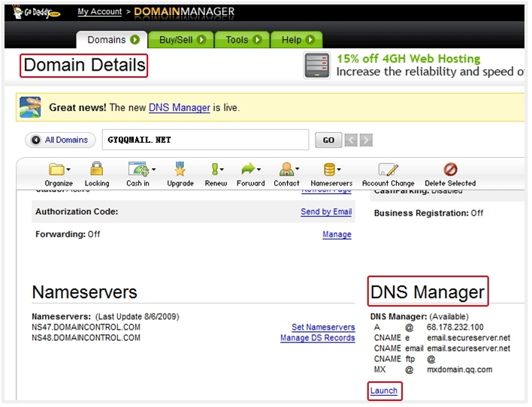Open the Buy/Sell tab arrow
Viewport: 532px width, 407px height.
[x=201, y=40]
